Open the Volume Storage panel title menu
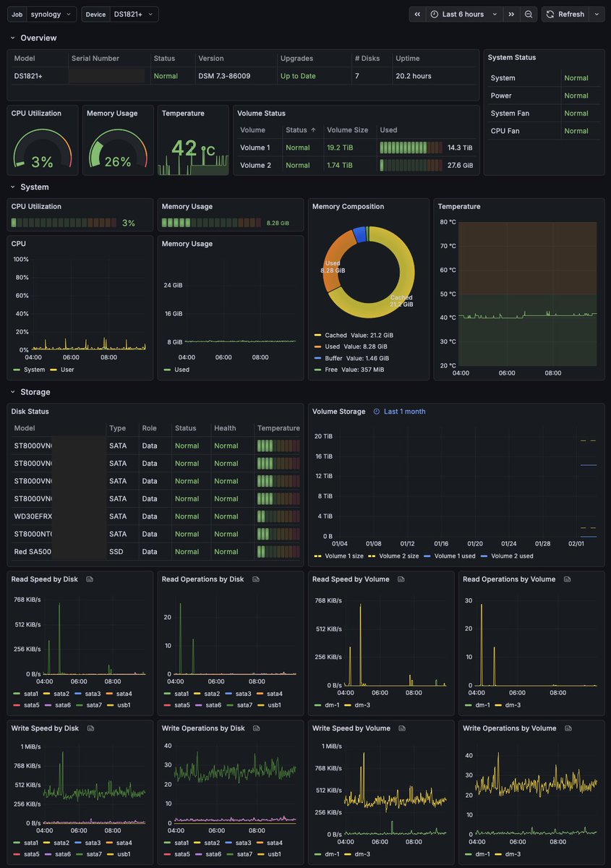This screenshot has width=611, height=868. pyautogui.click(x=340, y=412)
